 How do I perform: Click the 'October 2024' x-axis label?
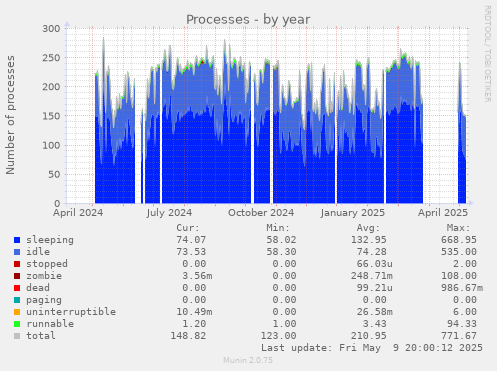pos(261,213)
